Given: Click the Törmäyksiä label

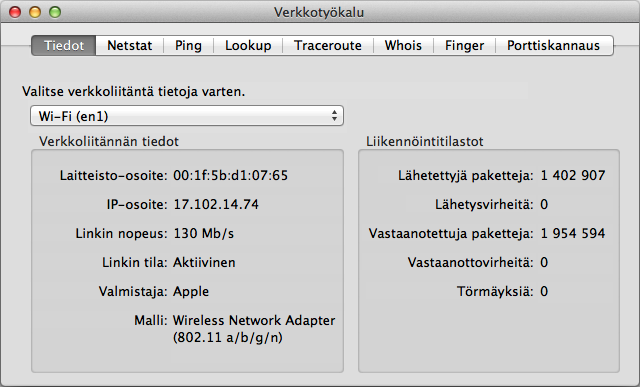Looking at the screenshot, I should [x=495, y=291].
